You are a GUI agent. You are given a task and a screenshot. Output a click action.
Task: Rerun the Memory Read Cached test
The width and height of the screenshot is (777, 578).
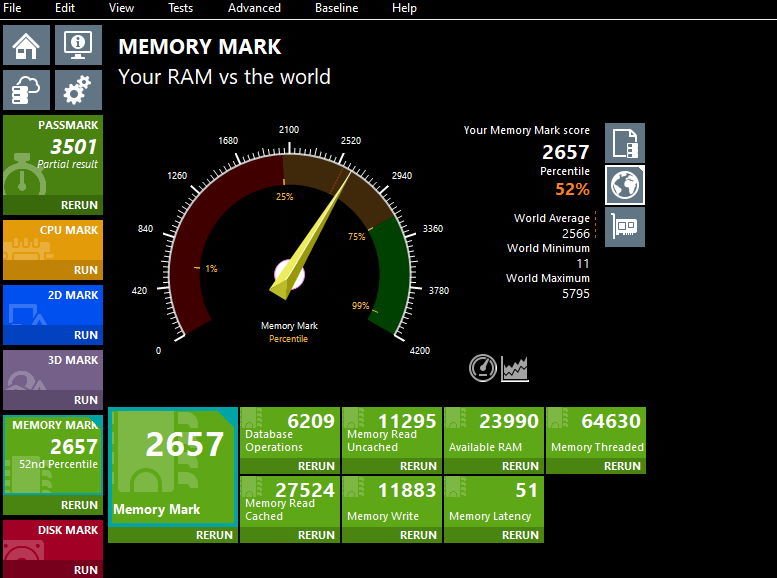(316, 535)
